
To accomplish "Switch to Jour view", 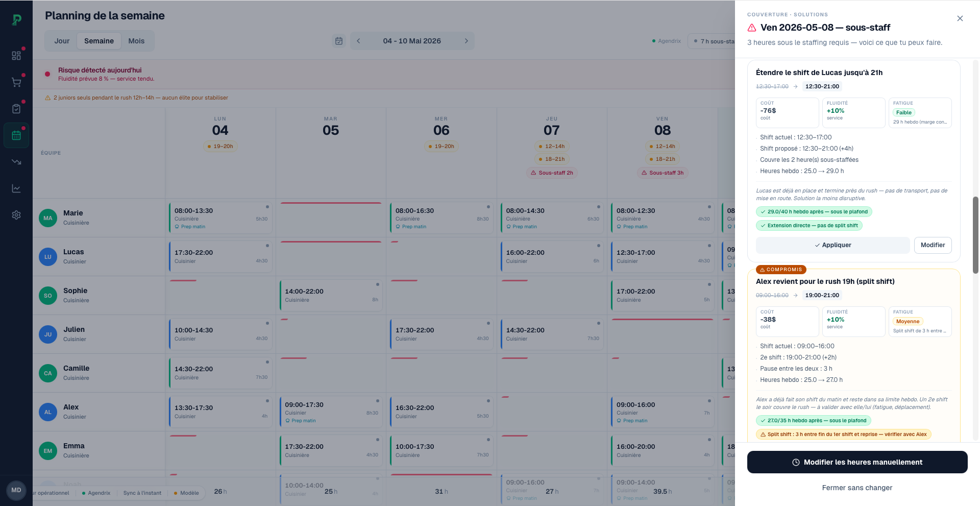I will pos(62,41).
